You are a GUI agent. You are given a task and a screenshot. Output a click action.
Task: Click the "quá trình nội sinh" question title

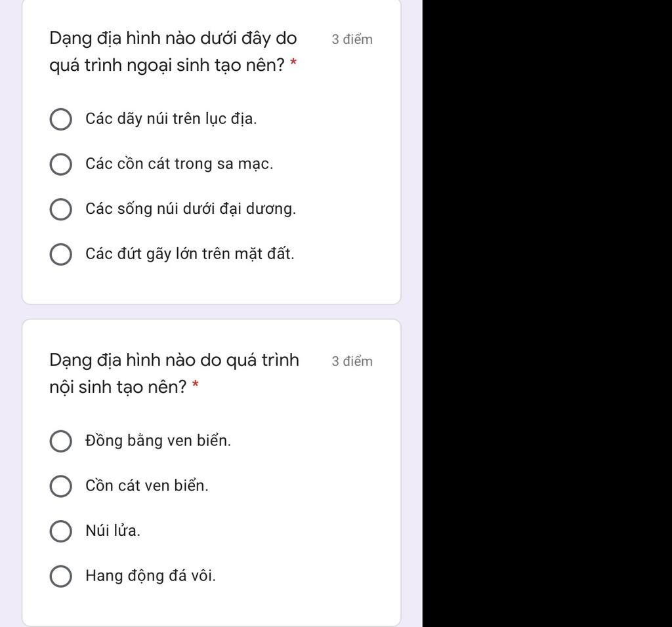click(x=174, y=374)
